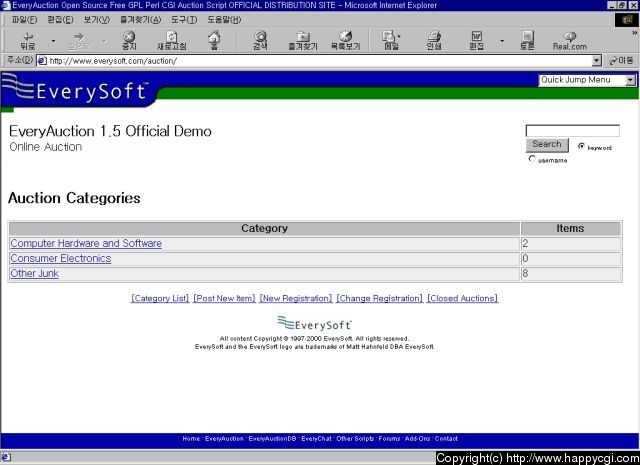Open the 도움말(H) menu

pyautogui.click(x=224, y=20)
